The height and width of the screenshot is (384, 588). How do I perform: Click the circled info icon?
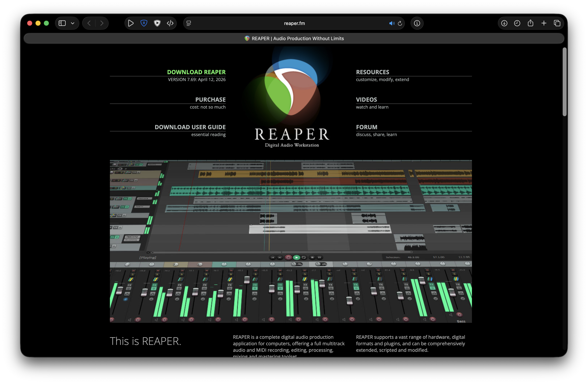tap(417, 23)
